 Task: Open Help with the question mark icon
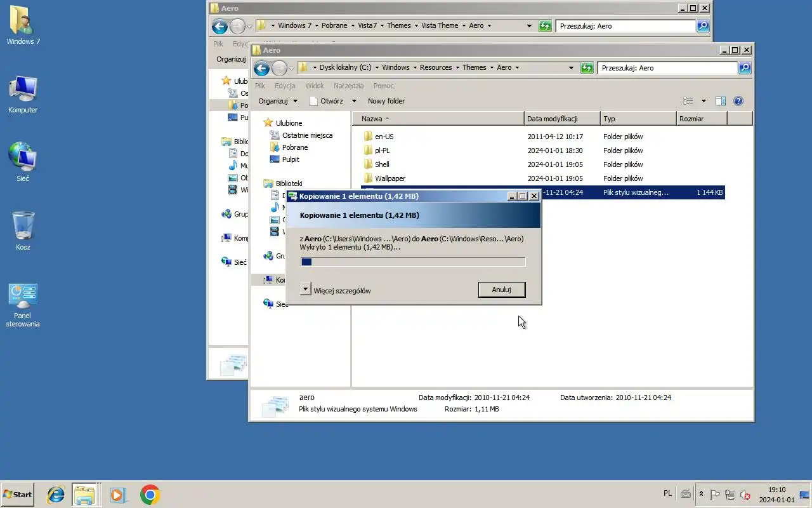coord(738,101)
